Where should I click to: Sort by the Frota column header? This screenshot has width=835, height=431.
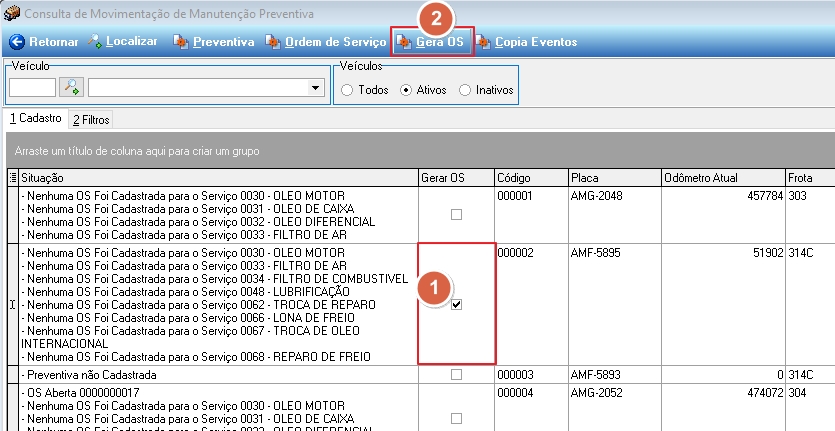(x=810, y=178)
